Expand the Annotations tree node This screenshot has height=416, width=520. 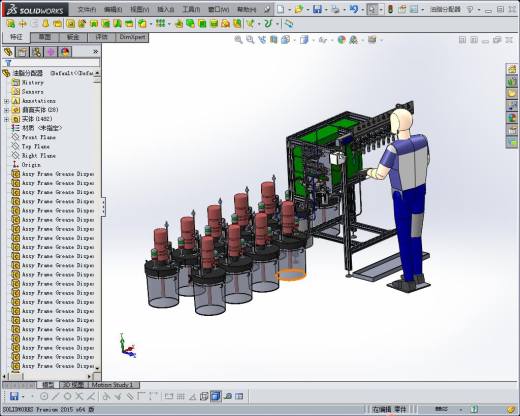coord(6,101)
